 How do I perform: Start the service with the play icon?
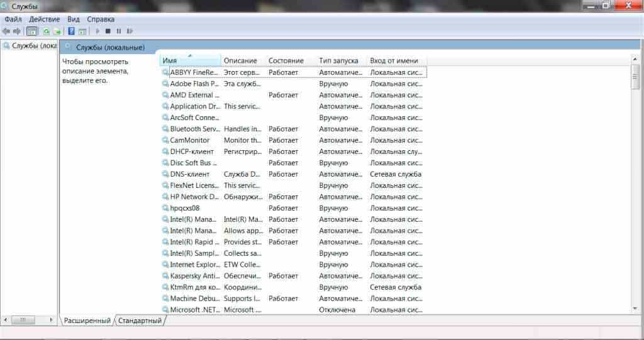(97, 31)
